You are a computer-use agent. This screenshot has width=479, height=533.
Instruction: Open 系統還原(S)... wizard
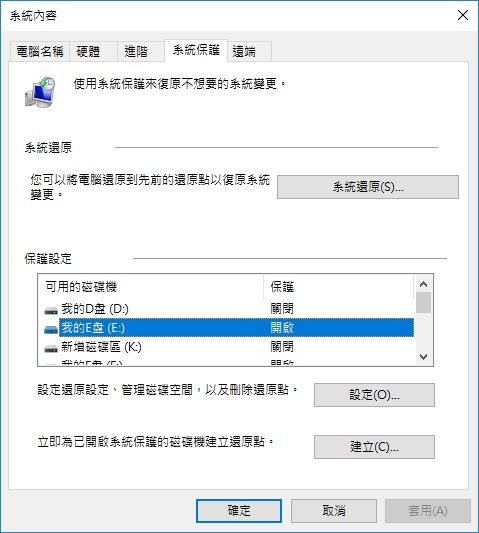[x=368, y=187]
